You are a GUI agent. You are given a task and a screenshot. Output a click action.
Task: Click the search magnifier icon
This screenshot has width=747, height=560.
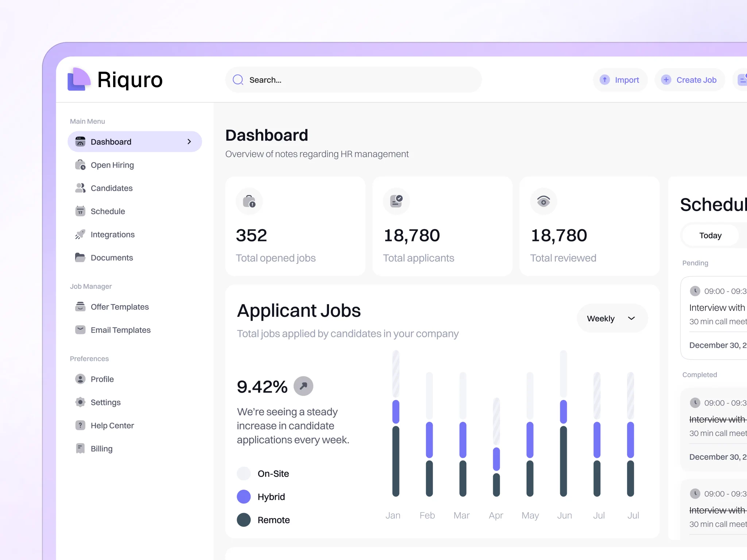click(238, 79)
